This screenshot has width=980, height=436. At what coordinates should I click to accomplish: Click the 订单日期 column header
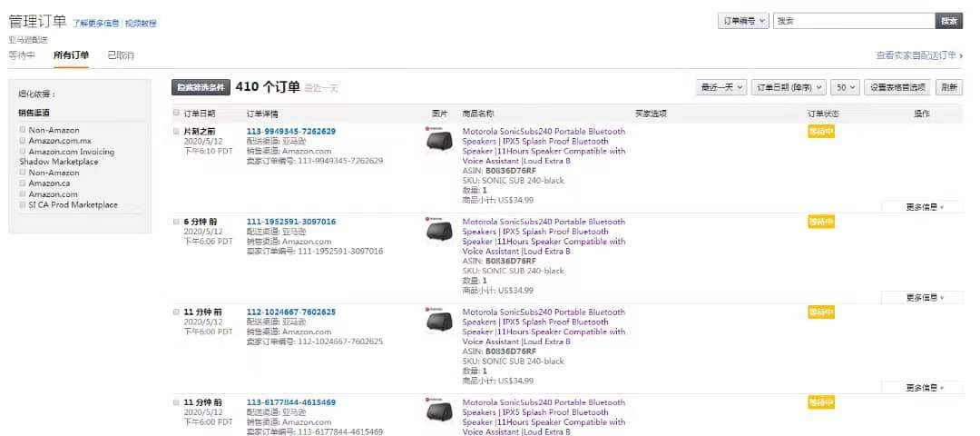tap(200, 114)
